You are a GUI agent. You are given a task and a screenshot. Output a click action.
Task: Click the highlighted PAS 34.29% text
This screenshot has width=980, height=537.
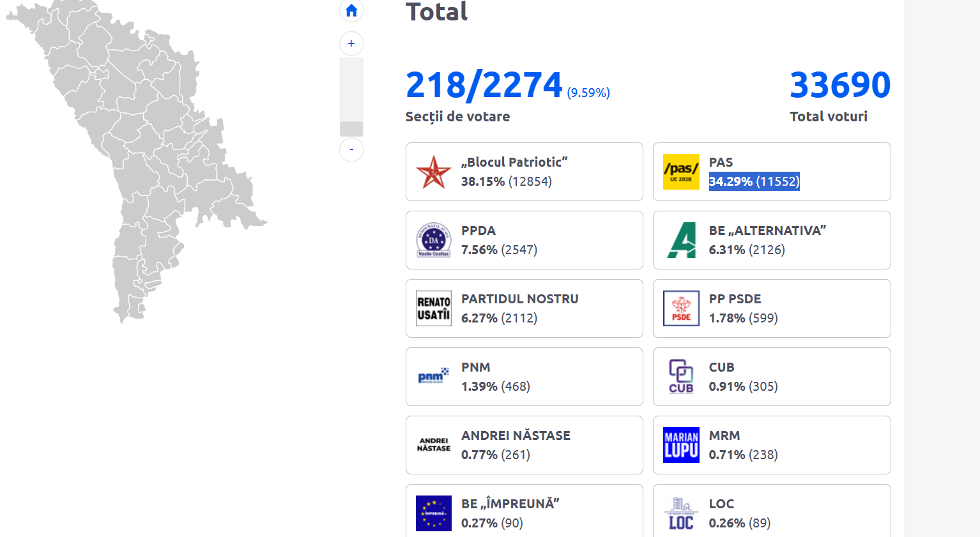754,181
